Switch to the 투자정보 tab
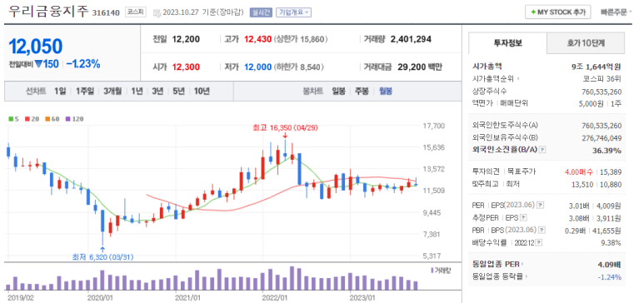This screenshot has height=303, width=644. (507, 42)
